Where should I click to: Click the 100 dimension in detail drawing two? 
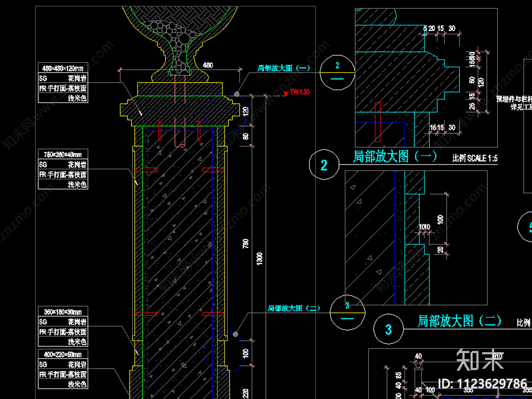click(x=440, y=219)
